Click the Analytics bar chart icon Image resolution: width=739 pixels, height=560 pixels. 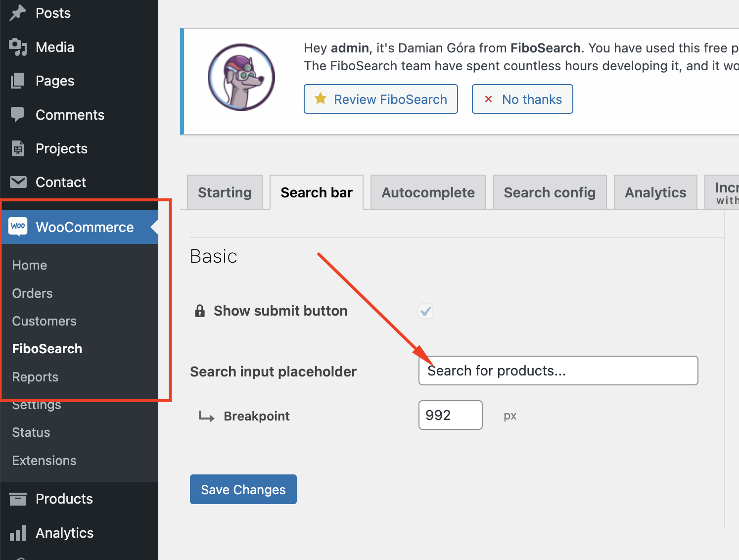pyautogui.click(x=18, y=533)
